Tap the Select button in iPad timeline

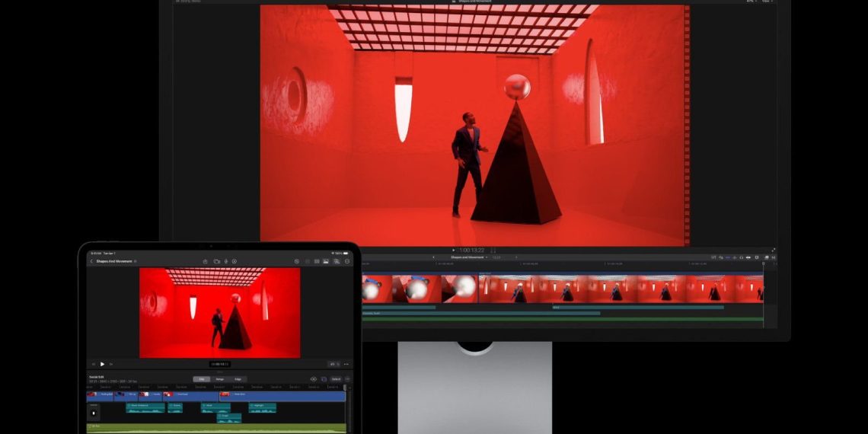click(336, 378)
